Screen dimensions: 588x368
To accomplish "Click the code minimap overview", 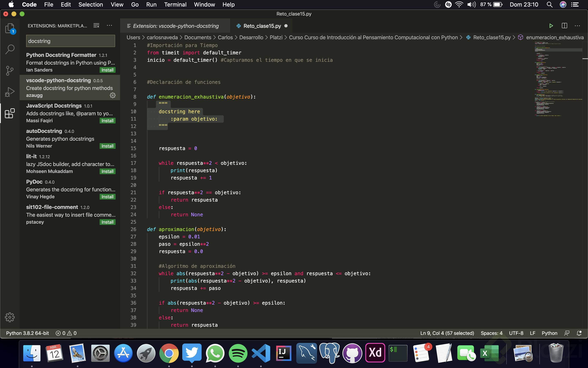I will coord(558,79).
